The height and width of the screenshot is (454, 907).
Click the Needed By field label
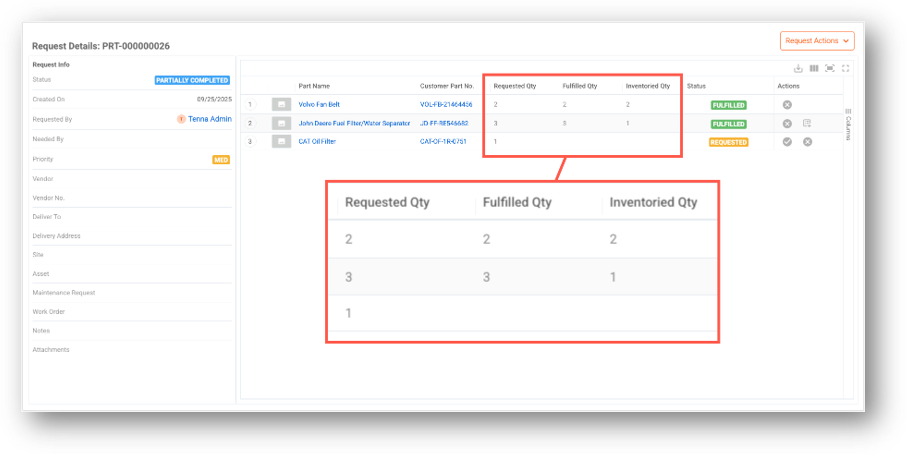click(48, 139)
